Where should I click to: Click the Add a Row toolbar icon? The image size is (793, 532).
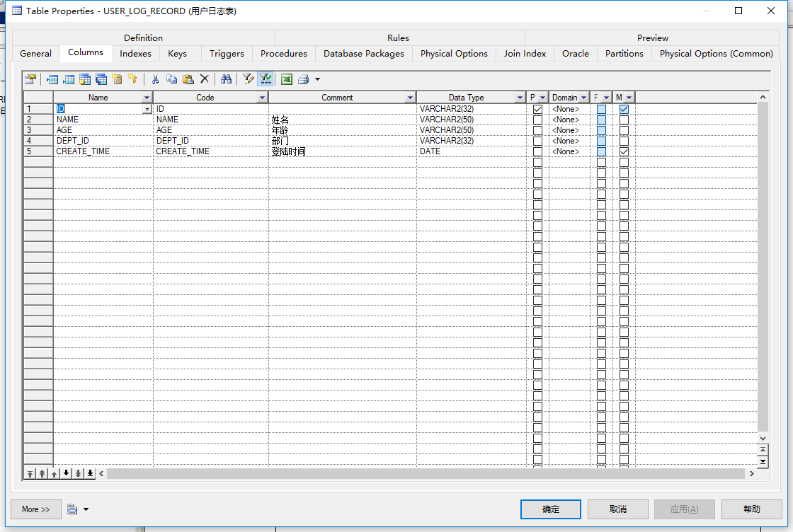pyautogui.click(x=69, y=79)
